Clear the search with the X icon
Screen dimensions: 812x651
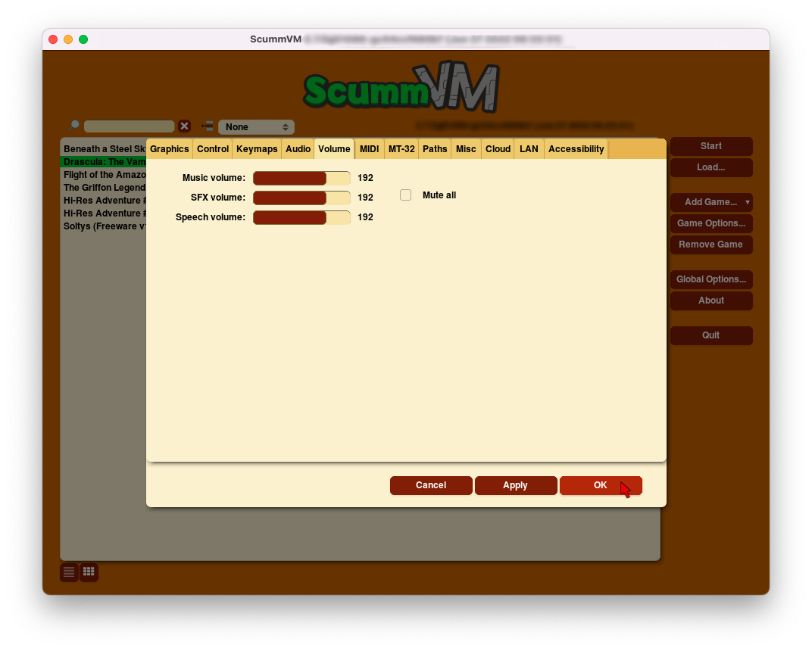184,126
